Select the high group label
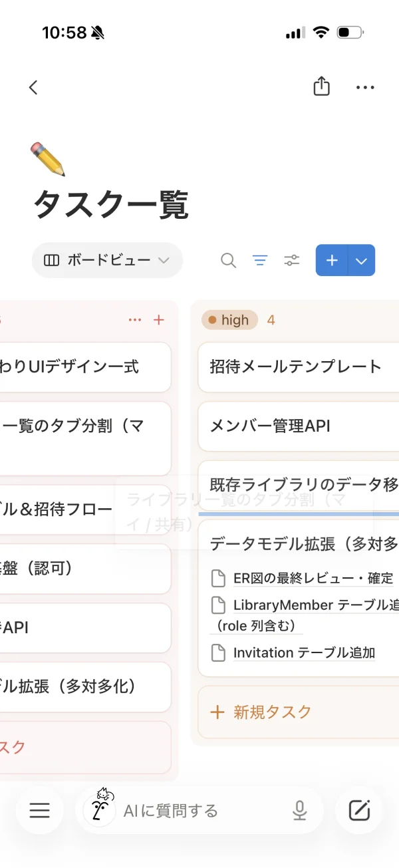Viewport: 399px width, 868px height. coord(229,320)
